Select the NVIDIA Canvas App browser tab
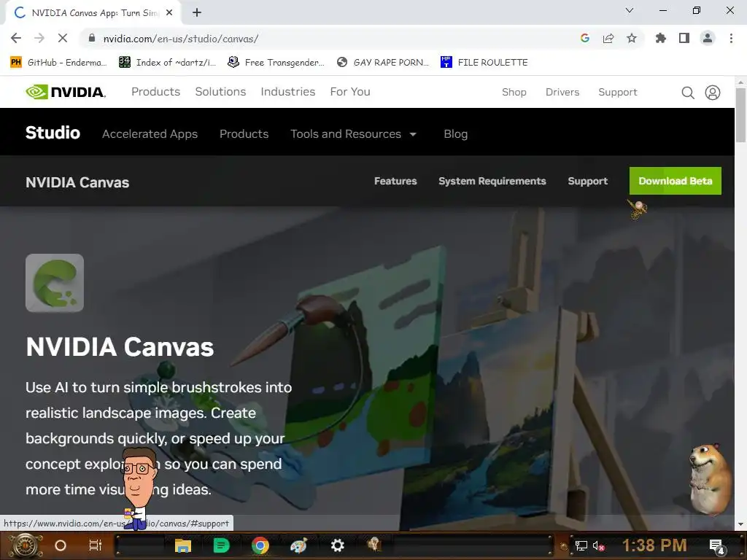 (94, 13)
